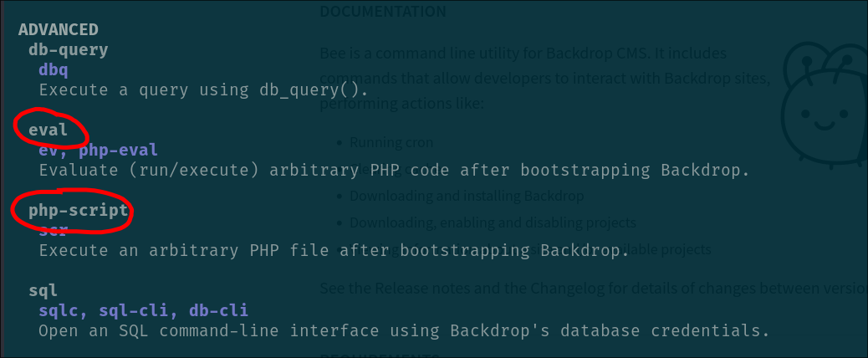Click the circled php-script command name
This screenshot has height=358, width=868.
coord(79,210)
